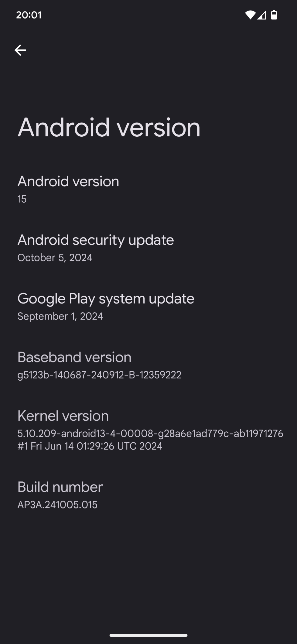Viewport: 297px width, 644px height.
Task: Tap baseband string g5123b-140687-240912
Action: [99, 375]
